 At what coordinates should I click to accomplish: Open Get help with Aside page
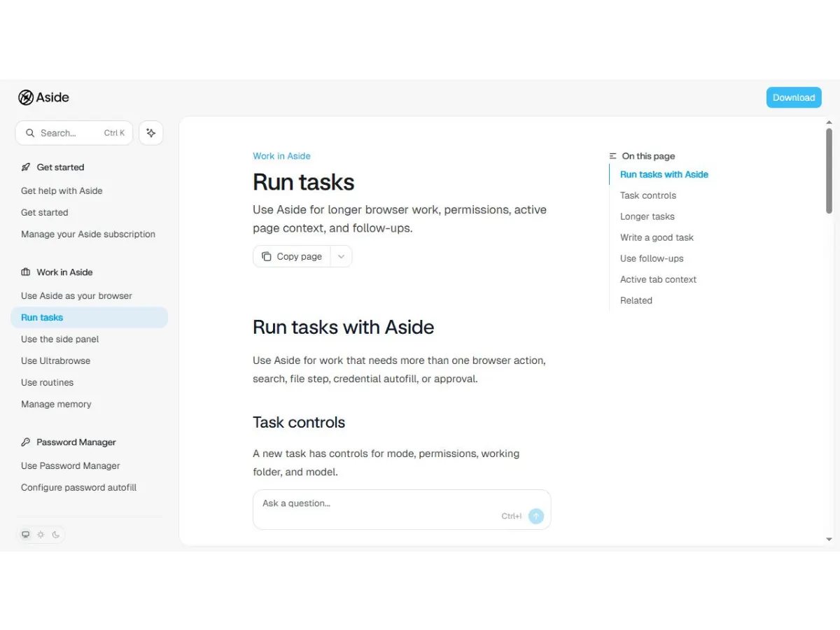coord(62,190)
